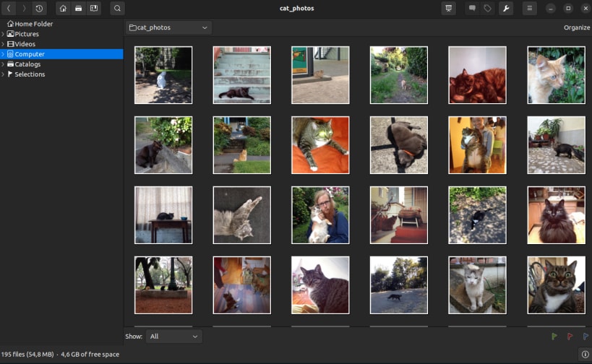This screenshot has width=592, height=364.
Task: Open the wrench tools menu
Action: 506,8
